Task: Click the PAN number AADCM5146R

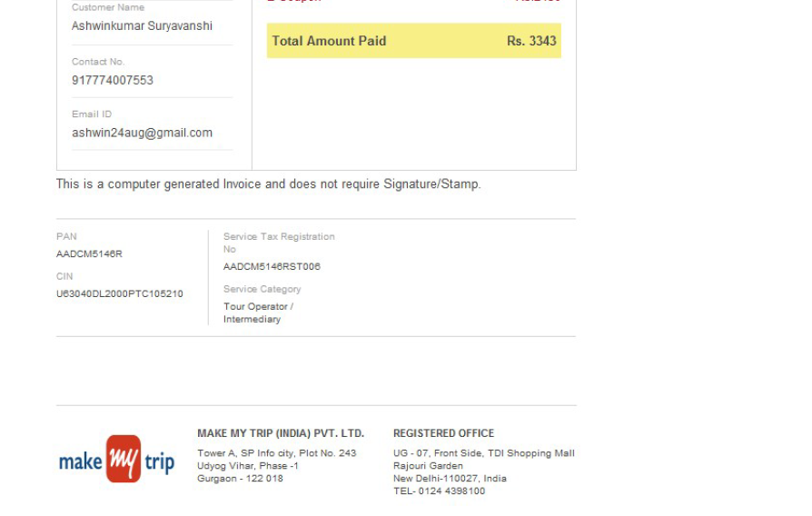Action: [89, 253]
